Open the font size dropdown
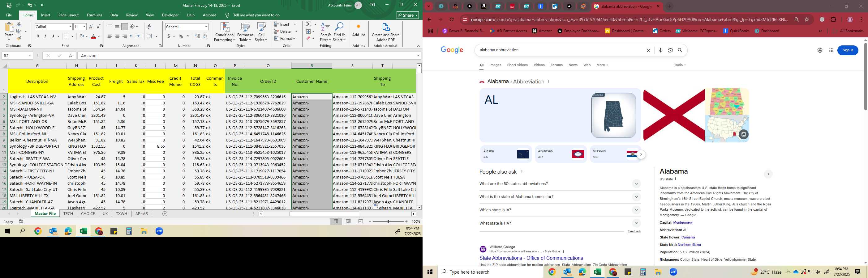868x278 pixels. coord(84,27)
